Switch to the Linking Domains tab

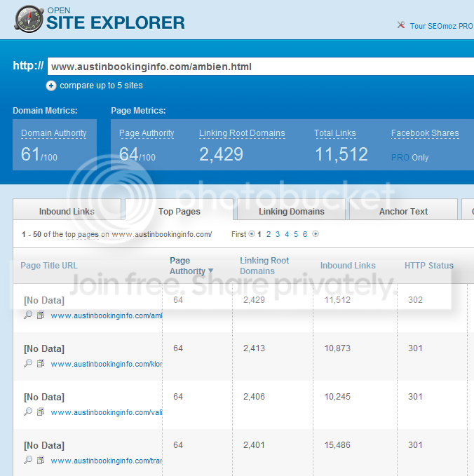[x=291, y=210]
